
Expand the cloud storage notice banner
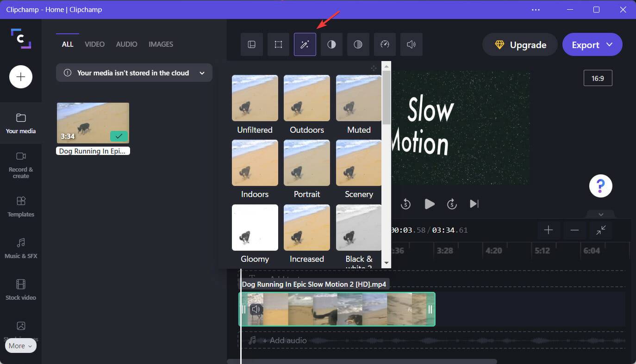201,73
